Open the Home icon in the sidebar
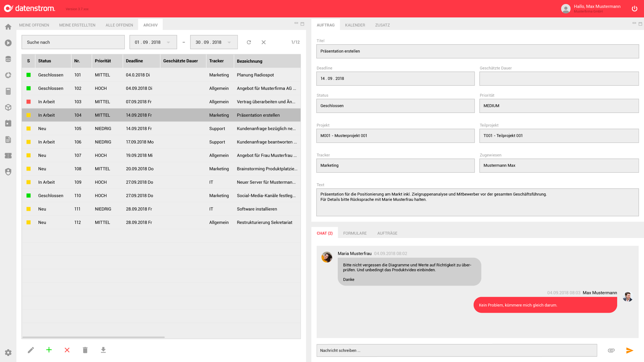644x362 pixels. pos(8,26)
